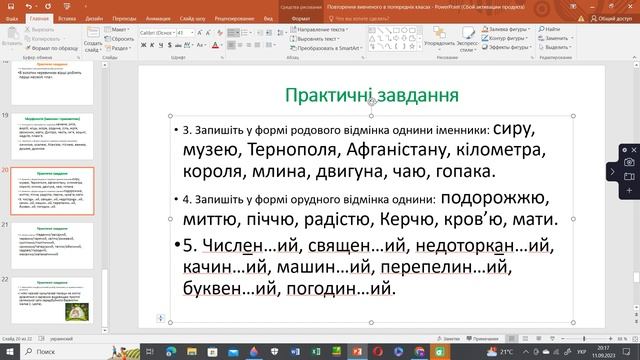Click Примечания comments in the status bar

482,339
